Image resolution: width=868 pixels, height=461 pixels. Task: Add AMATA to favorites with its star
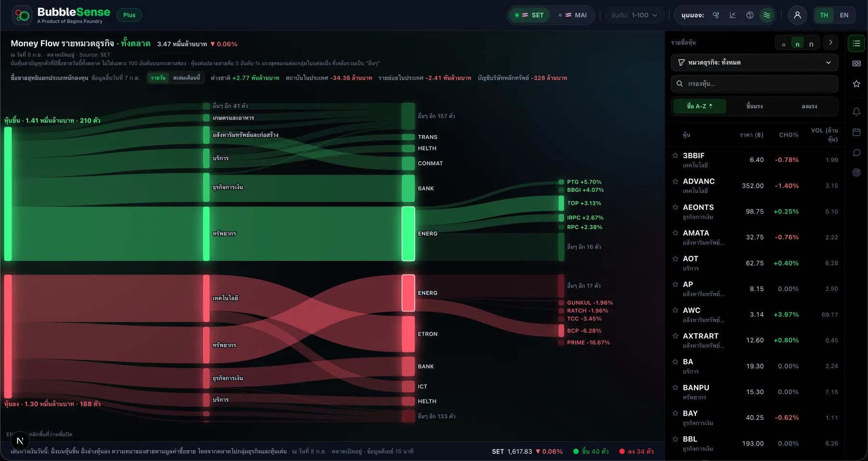[x=675, y=232]
